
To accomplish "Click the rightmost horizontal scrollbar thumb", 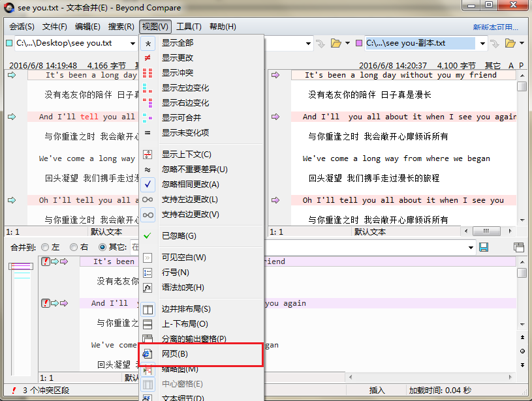I will (484, 231).
